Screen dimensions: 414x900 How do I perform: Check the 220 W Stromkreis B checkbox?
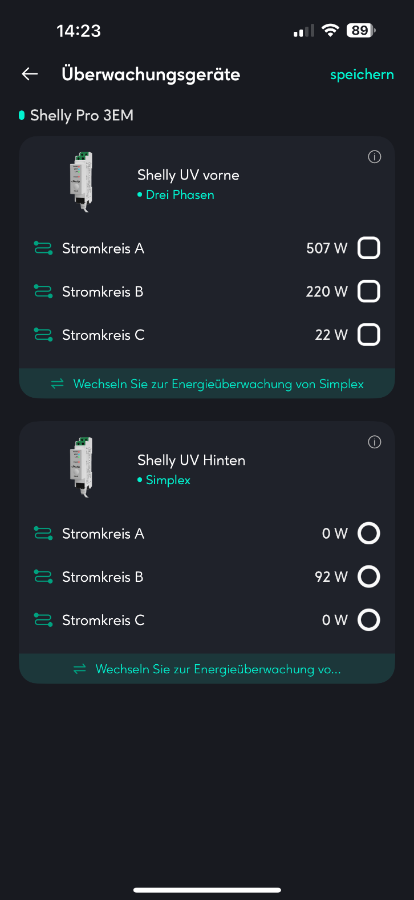369,292
